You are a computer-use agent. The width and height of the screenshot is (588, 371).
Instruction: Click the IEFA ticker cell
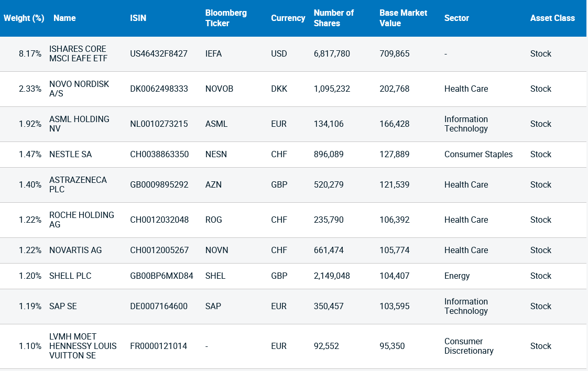tap(214, 53)
